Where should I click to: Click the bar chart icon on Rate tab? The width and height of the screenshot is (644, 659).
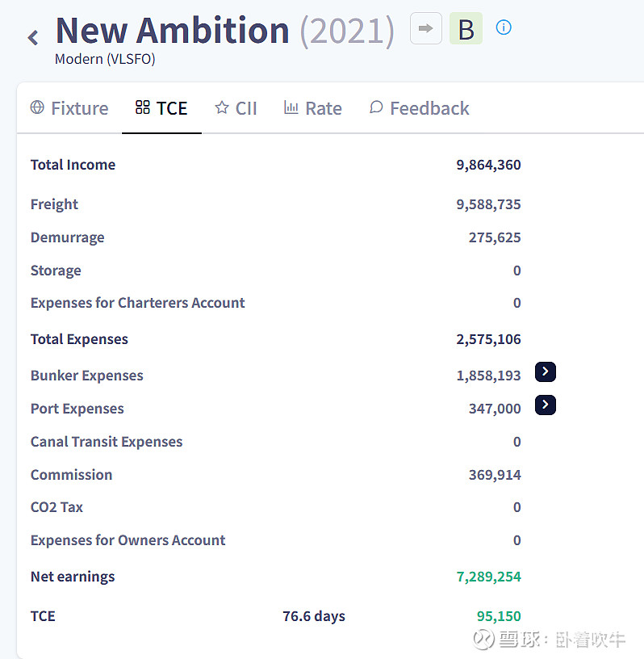[x=291, y=107]
